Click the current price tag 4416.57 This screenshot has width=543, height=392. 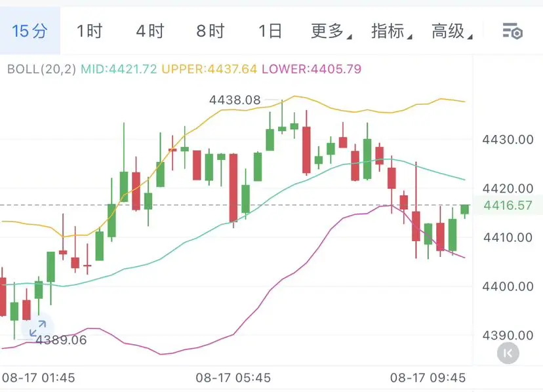pos(508,205)
